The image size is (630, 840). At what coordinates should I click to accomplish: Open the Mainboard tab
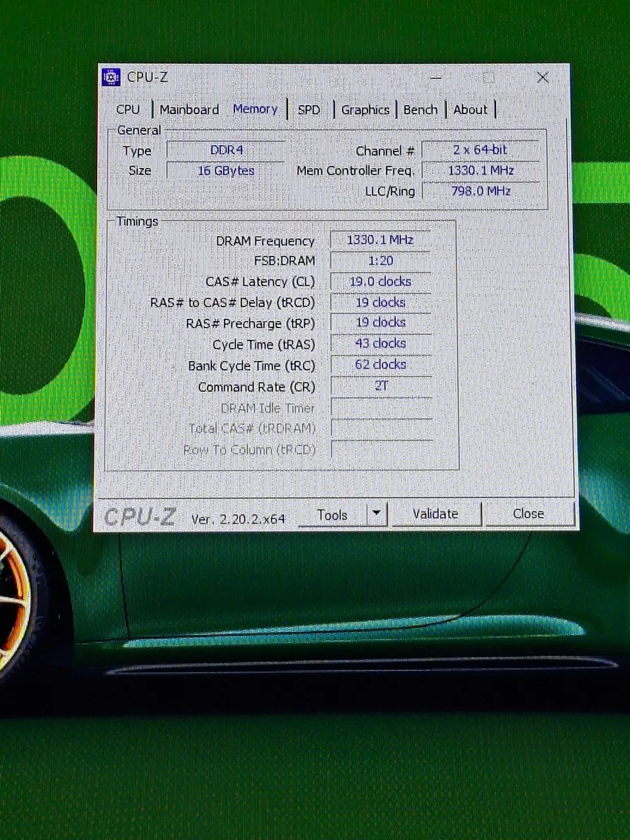[189, 110]
